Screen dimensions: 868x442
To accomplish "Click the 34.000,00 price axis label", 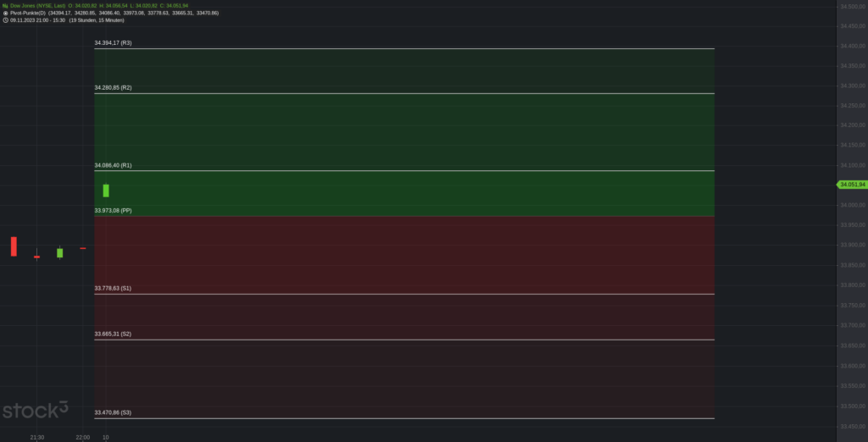I will (853, 205).
